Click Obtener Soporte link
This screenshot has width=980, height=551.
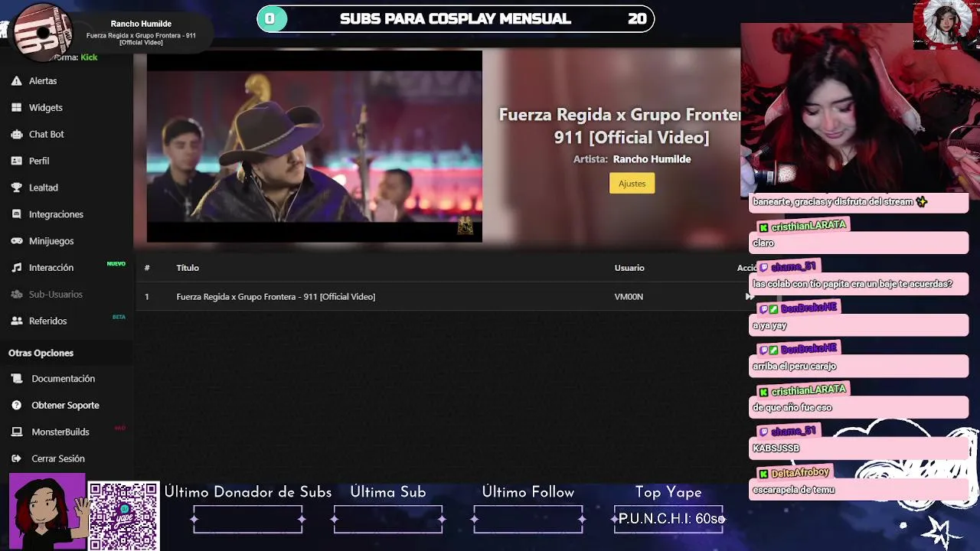[x=65, y=406]
